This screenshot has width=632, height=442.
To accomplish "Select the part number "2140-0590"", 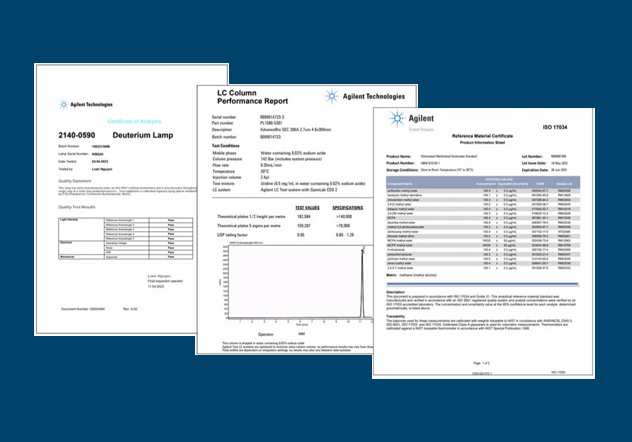I will [77, 135].
